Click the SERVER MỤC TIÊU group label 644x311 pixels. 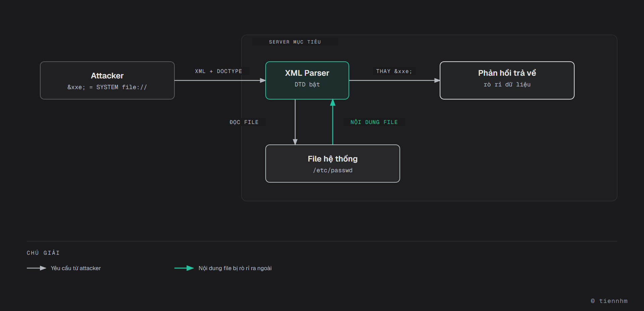pos(295,42)
